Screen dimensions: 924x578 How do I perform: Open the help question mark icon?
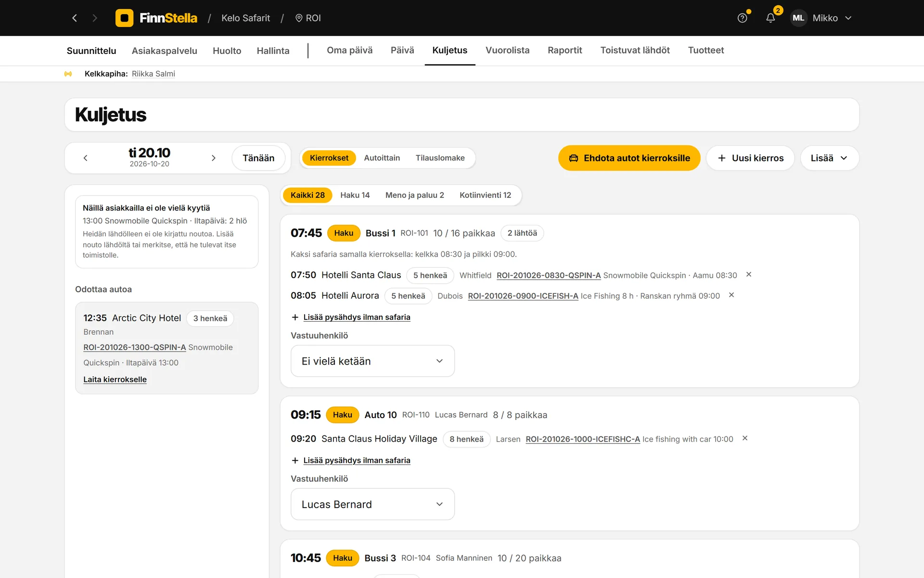point(742,18)
